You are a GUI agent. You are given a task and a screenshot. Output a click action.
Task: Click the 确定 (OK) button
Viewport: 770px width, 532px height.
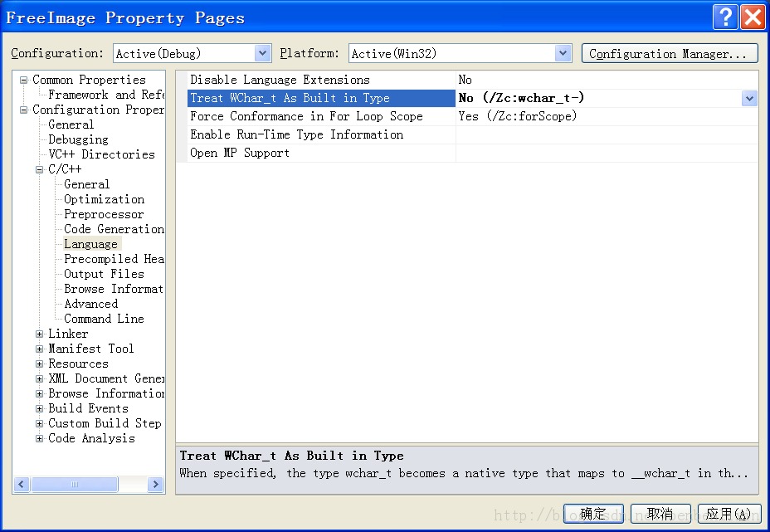tap(593, 514)
